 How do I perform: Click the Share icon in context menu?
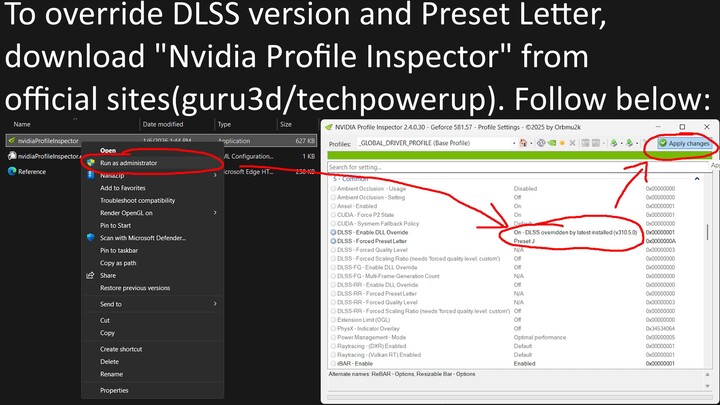point(90,276)
